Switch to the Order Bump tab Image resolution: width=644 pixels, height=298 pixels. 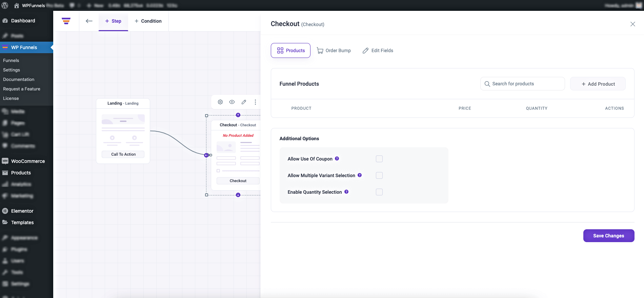pyautogui.click(x=334, y=50)
